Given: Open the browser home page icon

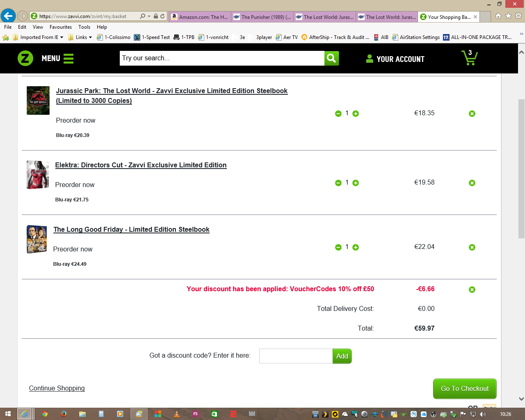Looking at the screenshot, I should tap(498, 16).
